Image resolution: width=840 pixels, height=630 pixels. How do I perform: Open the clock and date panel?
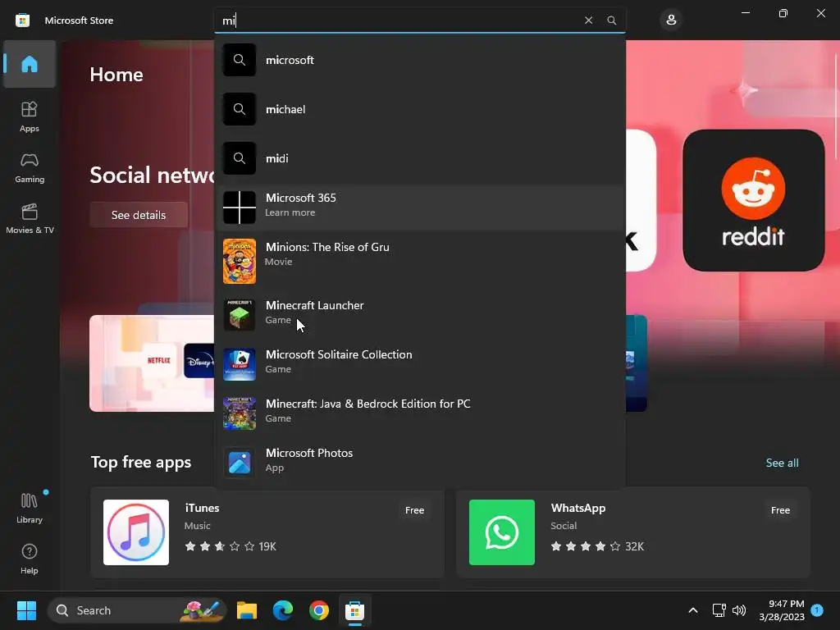coord(782,610)
